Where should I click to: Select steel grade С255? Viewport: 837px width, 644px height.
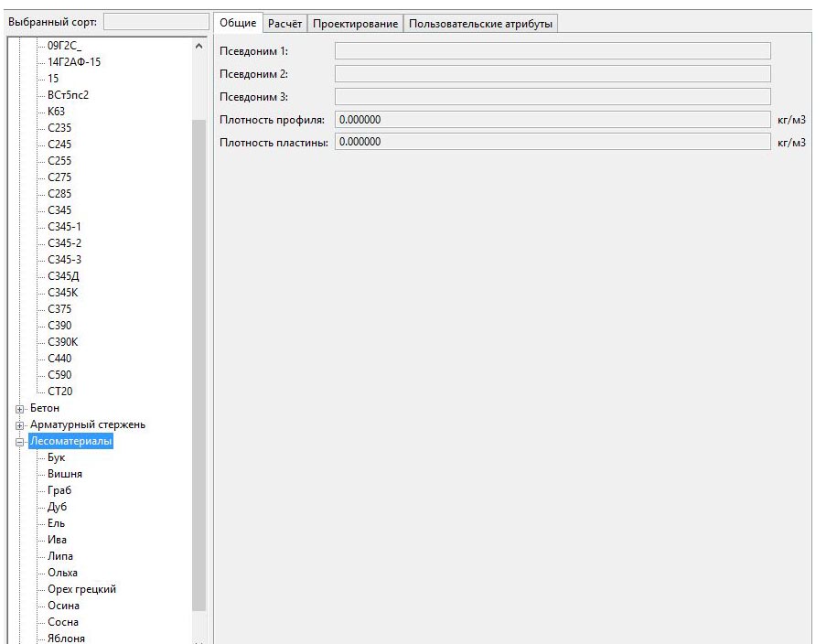[59, 161]
